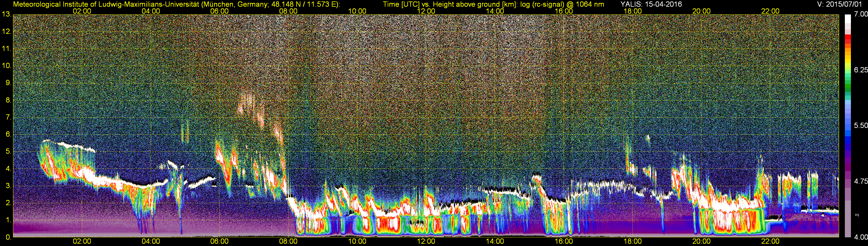Click the 10:00 label on bottom time axis
The image size is (868, 246).
click(357, 241)
